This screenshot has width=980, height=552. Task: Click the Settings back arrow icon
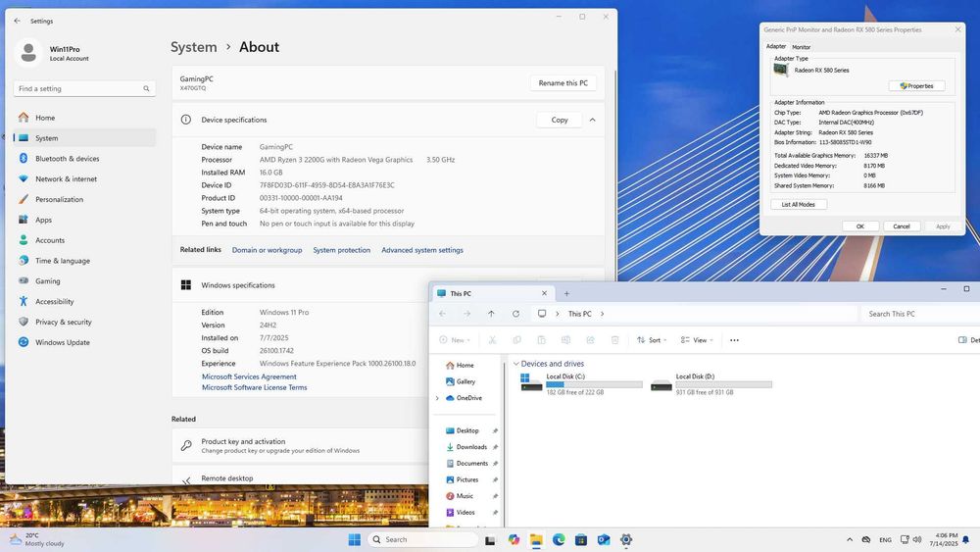18,21
